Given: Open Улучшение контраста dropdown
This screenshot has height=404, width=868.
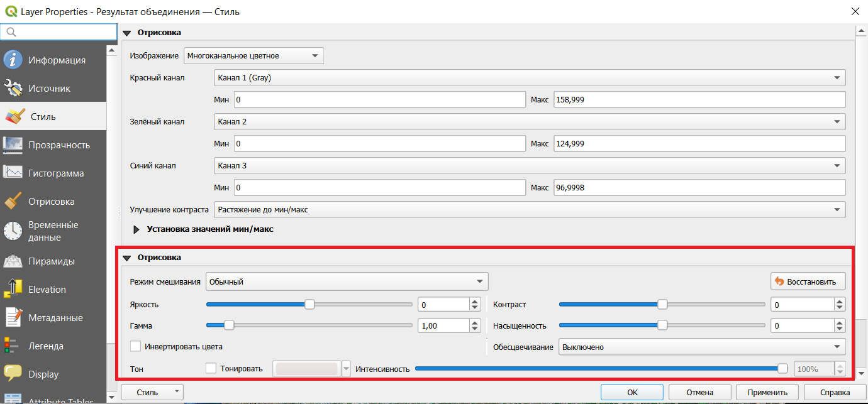Looking at the screenshot, I should [530, 209].
